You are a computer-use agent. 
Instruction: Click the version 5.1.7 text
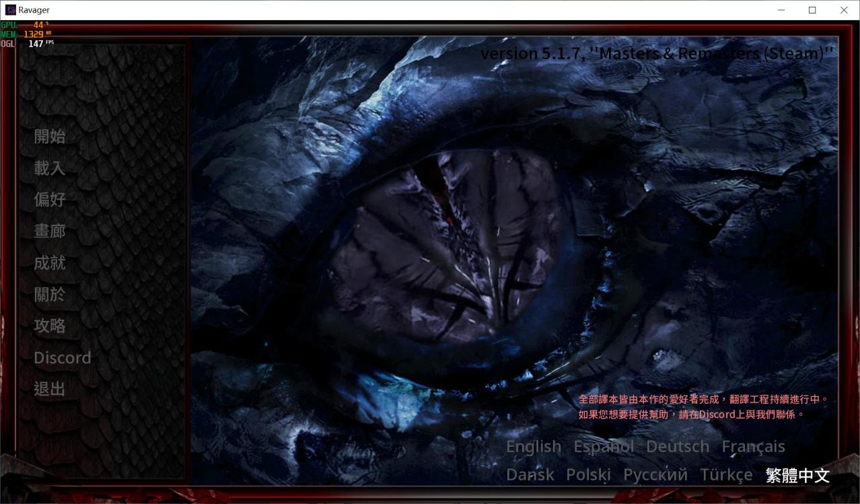point(657,54)
